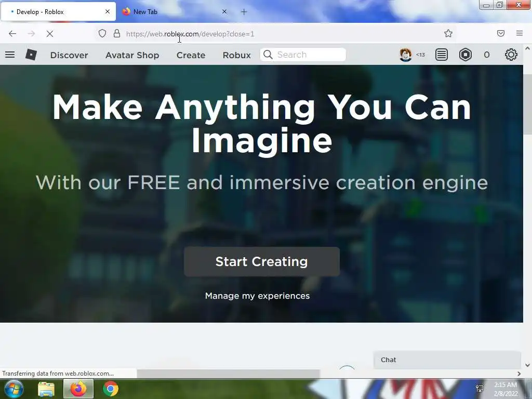Switch to the New Tab tab
Screen dimensions: 532x399
click(175, 12)
